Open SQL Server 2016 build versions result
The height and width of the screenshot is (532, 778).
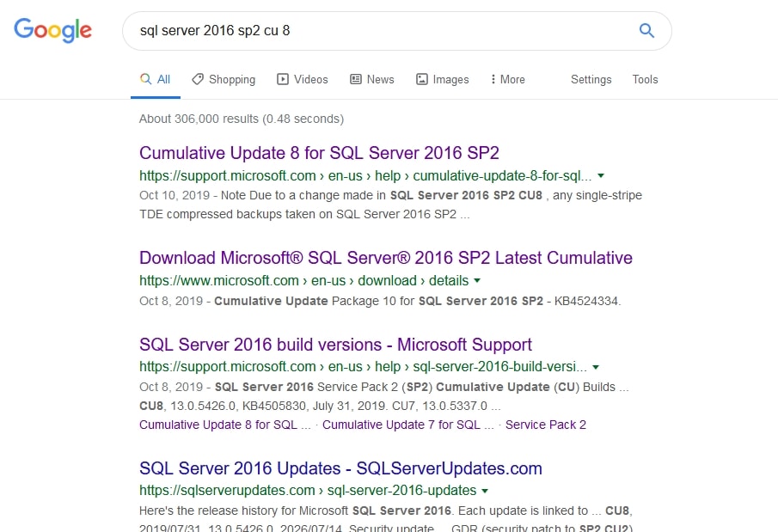(335, 345)
